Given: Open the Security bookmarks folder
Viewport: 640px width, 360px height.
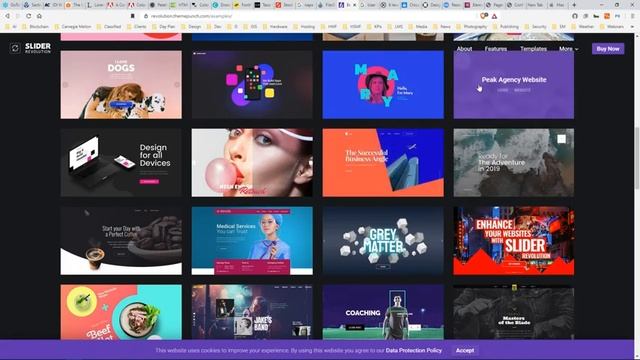Looking at the screenshot, I should point(535,27).
